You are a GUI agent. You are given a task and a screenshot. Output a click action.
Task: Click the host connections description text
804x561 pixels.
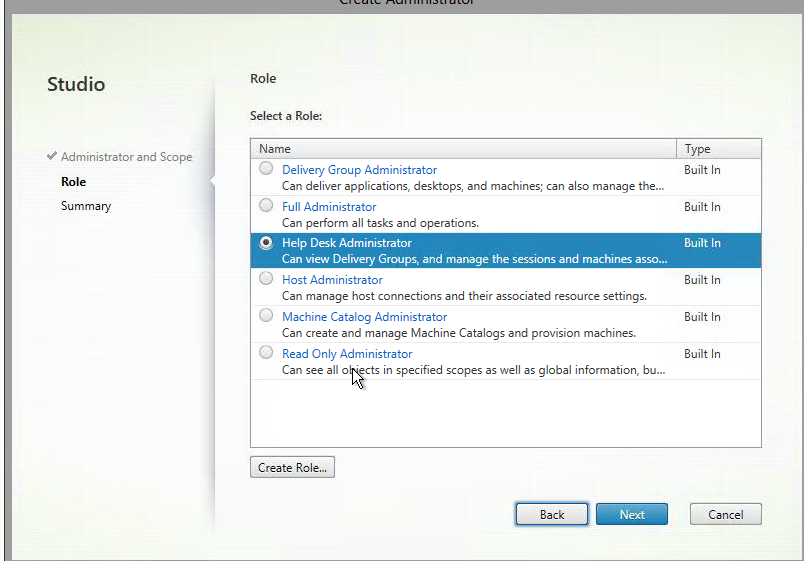tap(465, 296)
